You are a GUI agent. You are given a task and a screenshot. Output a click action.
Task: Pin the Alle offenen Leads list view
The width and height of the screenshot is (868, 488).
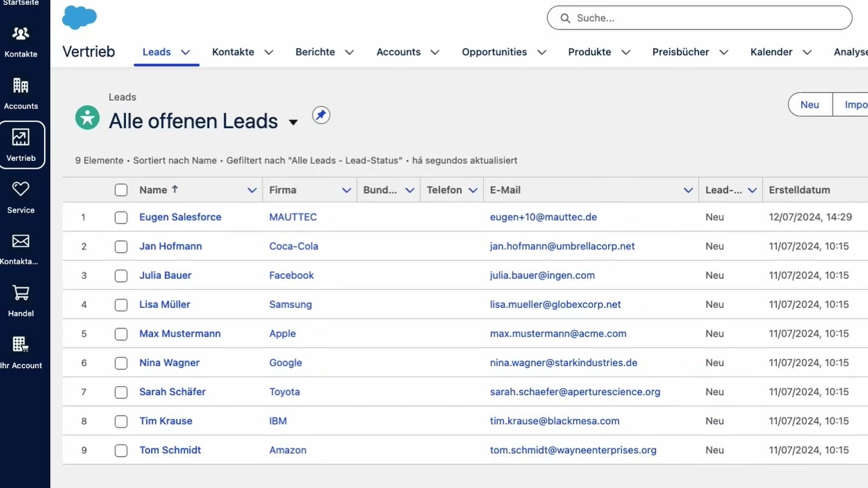321,114
